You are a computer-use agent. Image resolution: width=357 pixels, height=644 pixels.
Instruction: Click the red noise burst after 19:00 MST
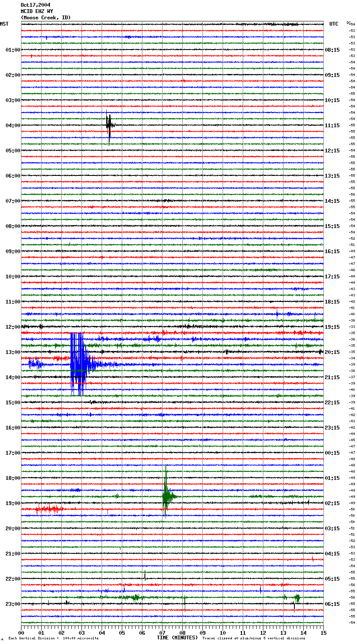coord(50,510)
